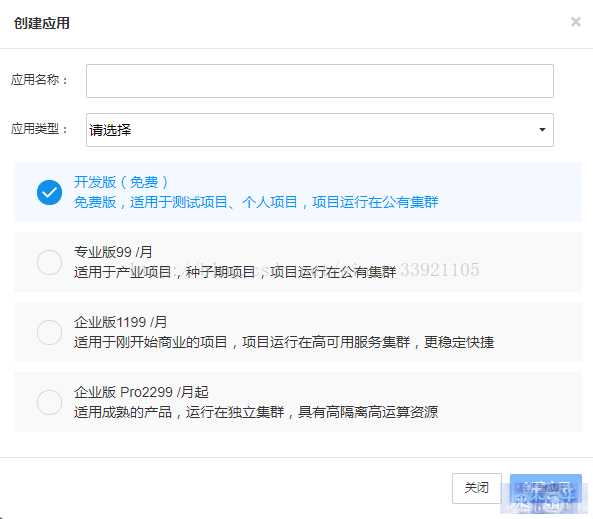Expand the 请选择 combo box
This screenshot has width=593, height=519.
tap(320, 130)
